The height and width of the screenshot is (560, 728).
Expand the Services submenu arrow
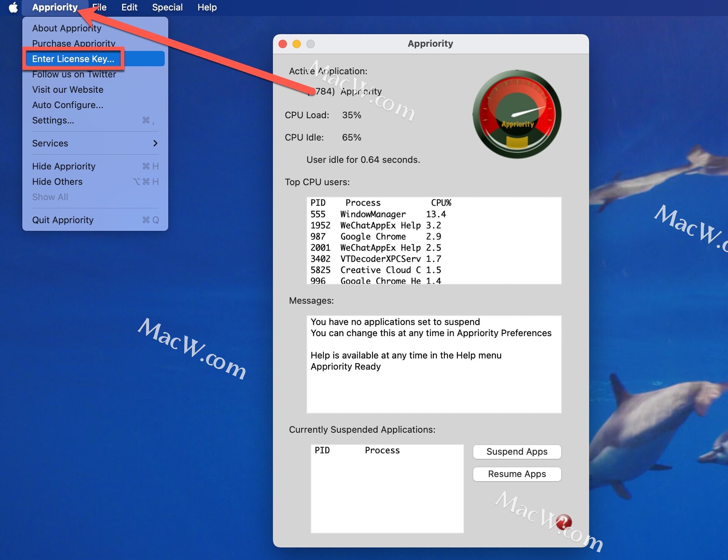pyautogui.click(x=155, y=143)
